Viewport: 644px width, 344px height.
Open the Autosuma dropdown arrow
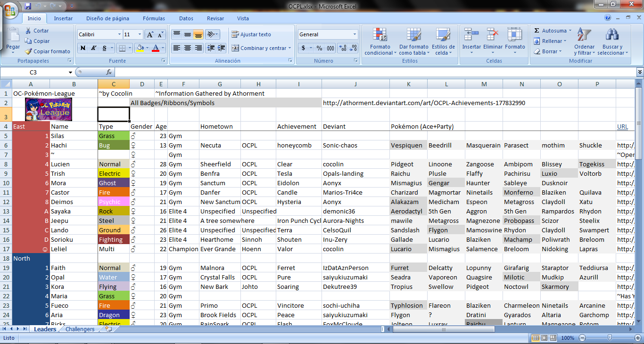coord(570,31)
